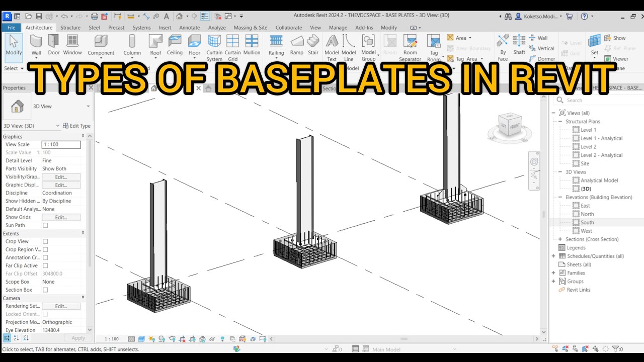Open the South elevation in Project Browser

(587, 222)
